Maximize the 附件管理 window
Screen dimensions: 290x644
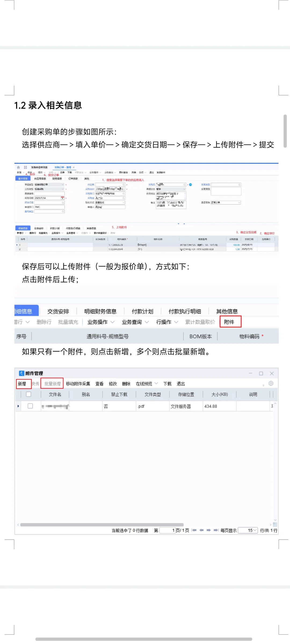(261, 374)
